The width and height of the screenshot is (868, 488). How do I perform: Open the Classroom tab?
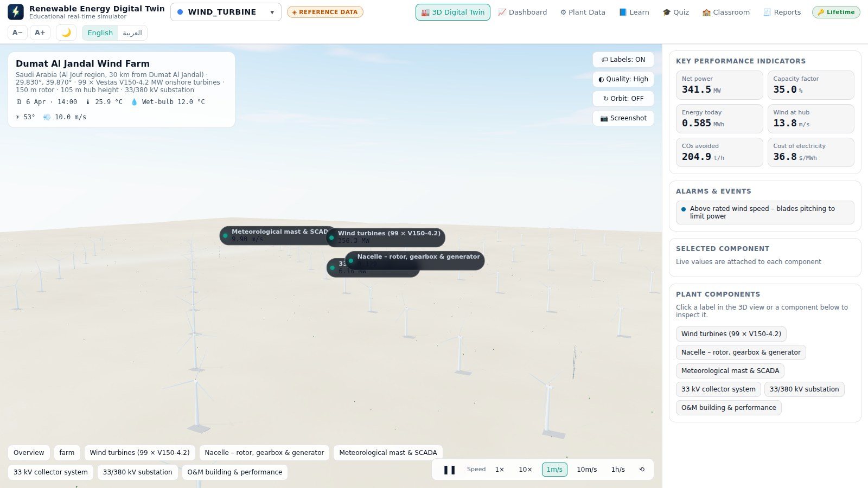coord(726,12)
